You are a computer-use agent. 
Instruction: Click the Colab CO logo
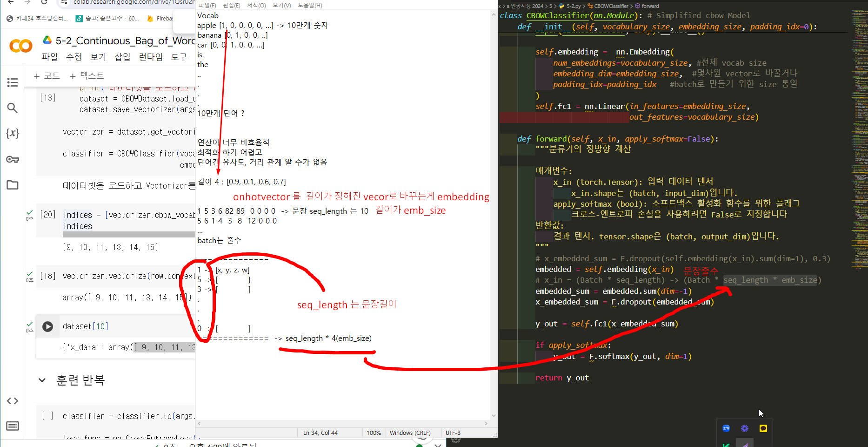(21, 46)
